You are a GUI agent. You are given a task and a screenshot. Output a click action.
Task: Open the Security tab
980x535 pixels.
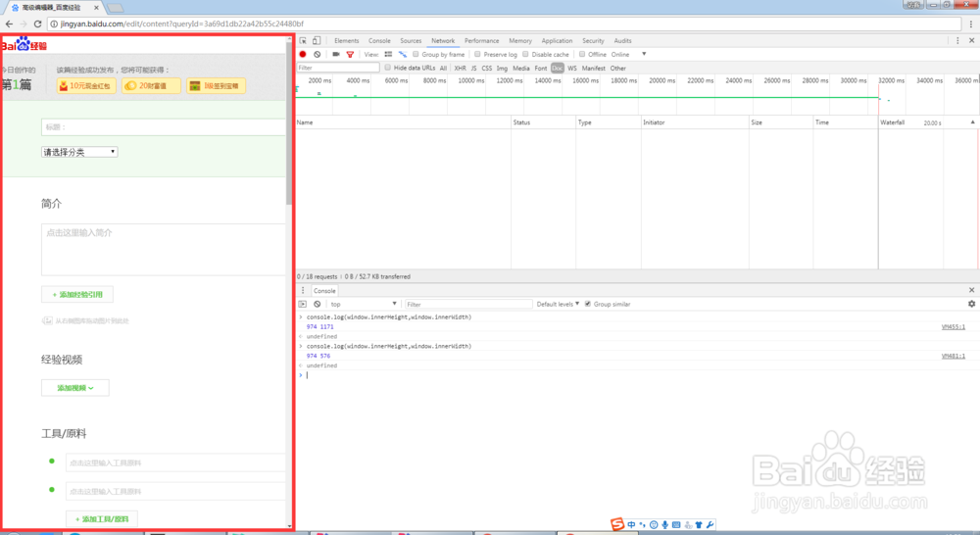(593, 40)
